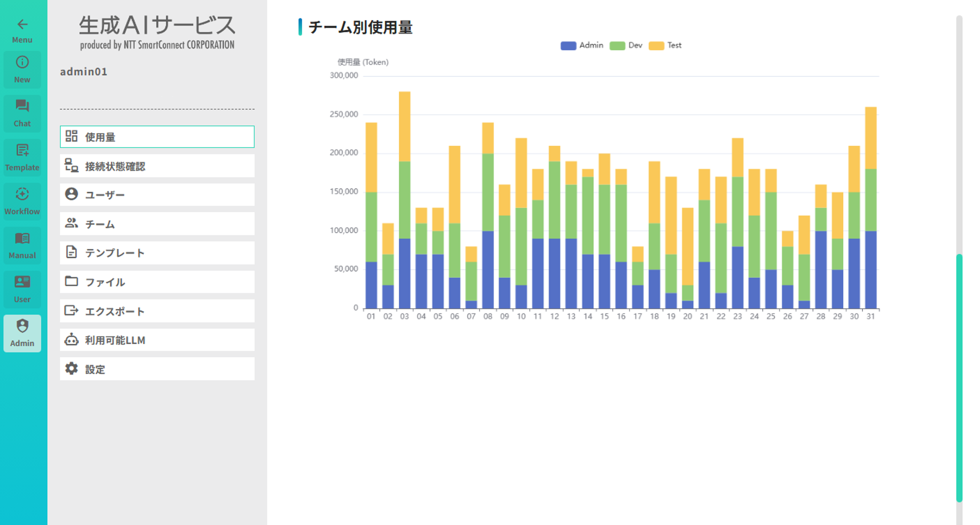The height and width of the screenshot is (525, 980).
Task: Click the page vertical scrollbar thumb
Action: coord(959,378)
